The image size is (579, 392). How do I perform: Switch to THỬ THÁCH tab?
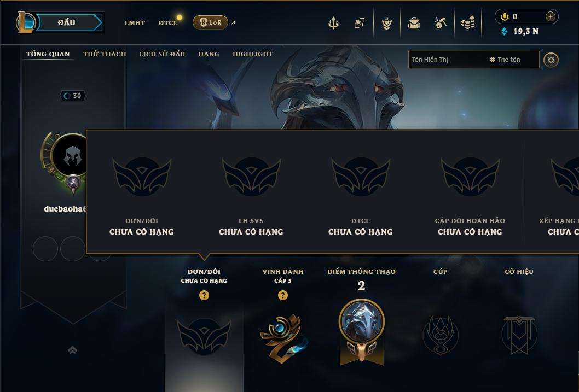coord(105,54)
